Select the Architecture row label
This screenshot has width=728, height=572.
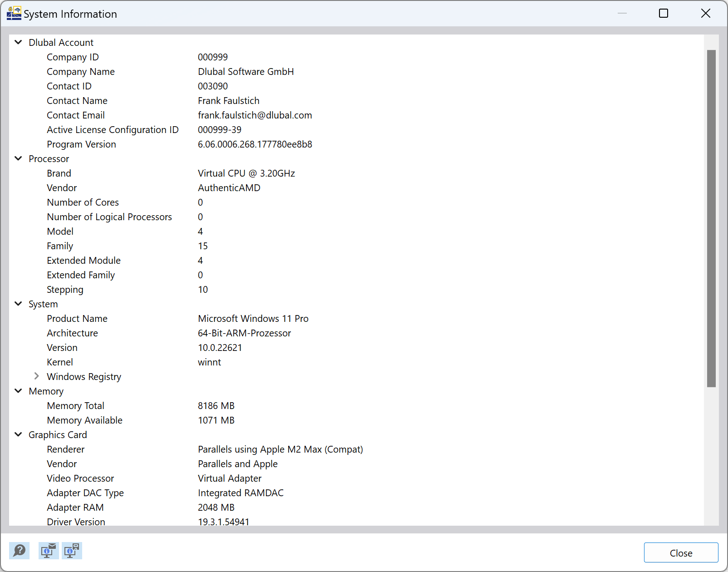click(x=72, y=333)
